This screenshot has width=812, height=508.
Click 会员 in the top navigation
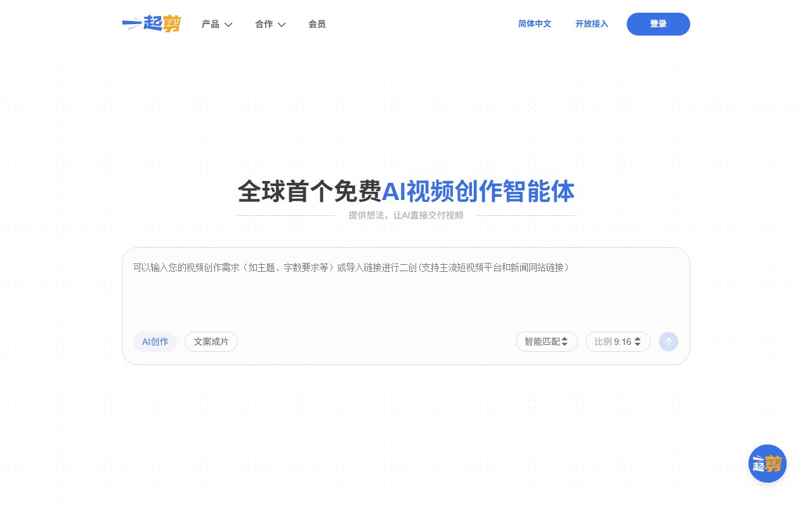pyautogui.click(x=317, y=24)
